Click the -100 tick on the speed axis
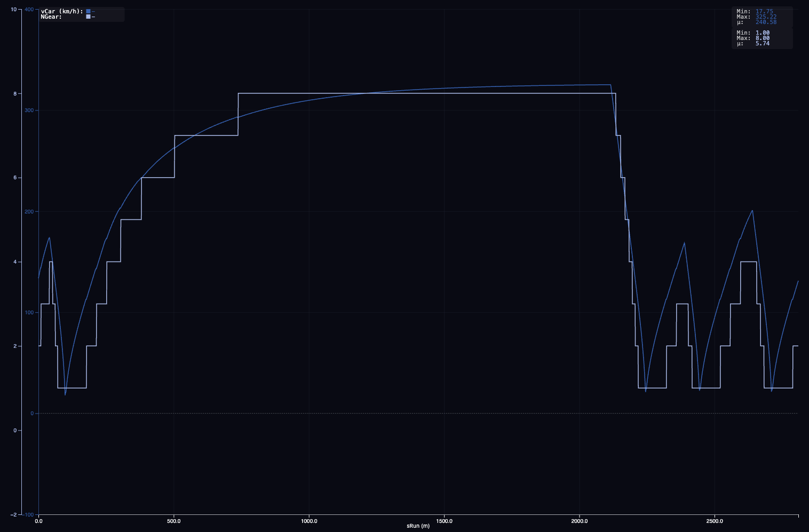809x532 pixels. tap(28, 514)
